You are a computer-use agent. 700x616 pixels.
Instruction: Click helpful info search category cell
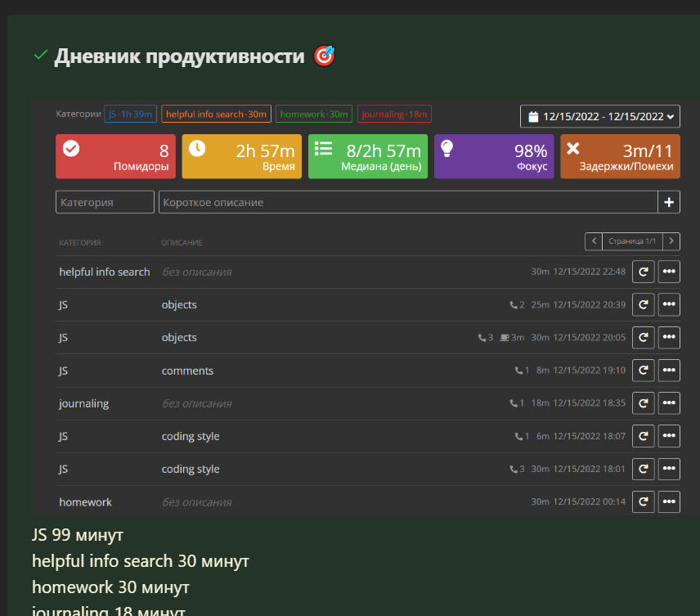pyautogui.click(x=105, y=272)
